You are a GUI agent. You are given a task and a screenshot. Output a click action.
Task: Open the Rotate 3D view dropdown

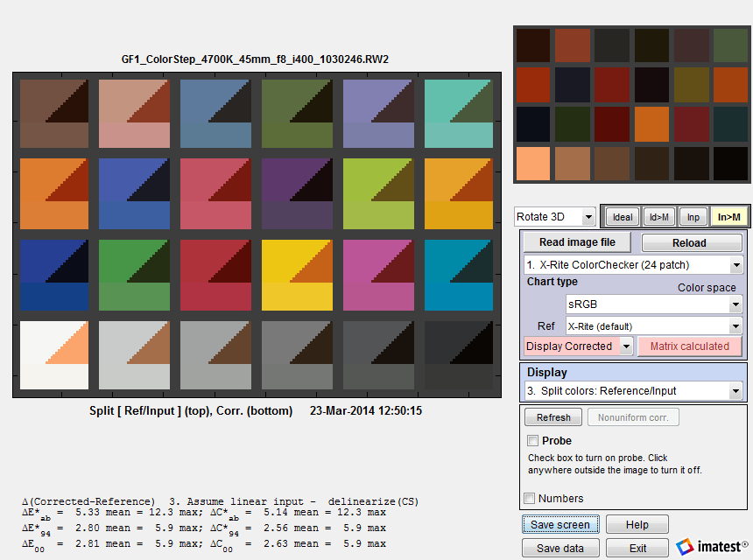(554, 216)
